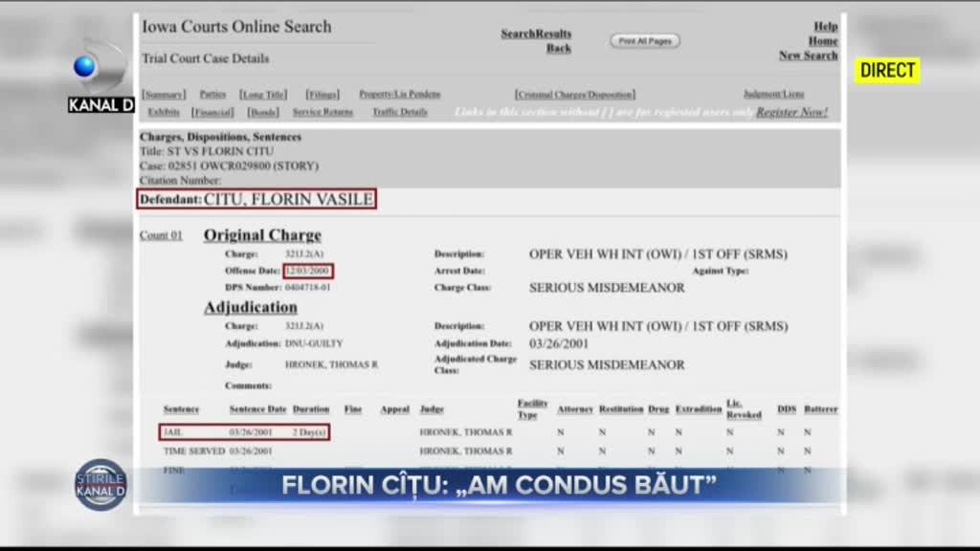Select Criminal Charges/Disposition tab
The height and width of the screenshot is (551, 980).
point(574,95)
